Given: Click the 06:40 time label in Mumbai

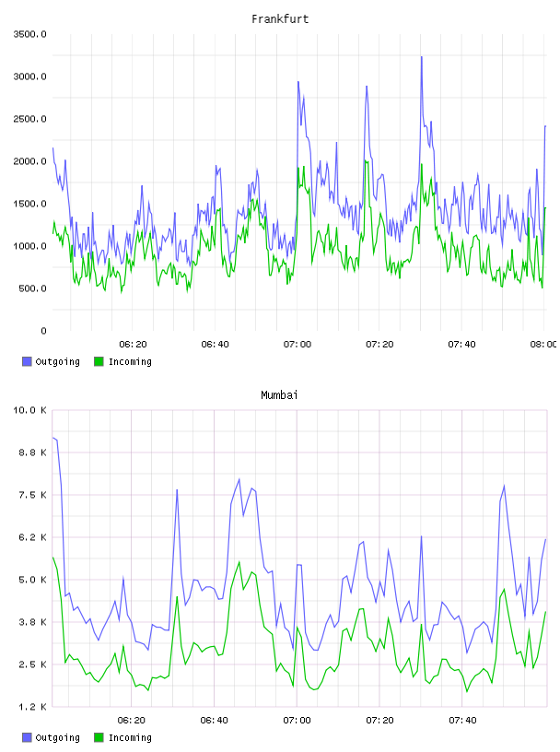Looking at the screenshot, I should 215,721.
